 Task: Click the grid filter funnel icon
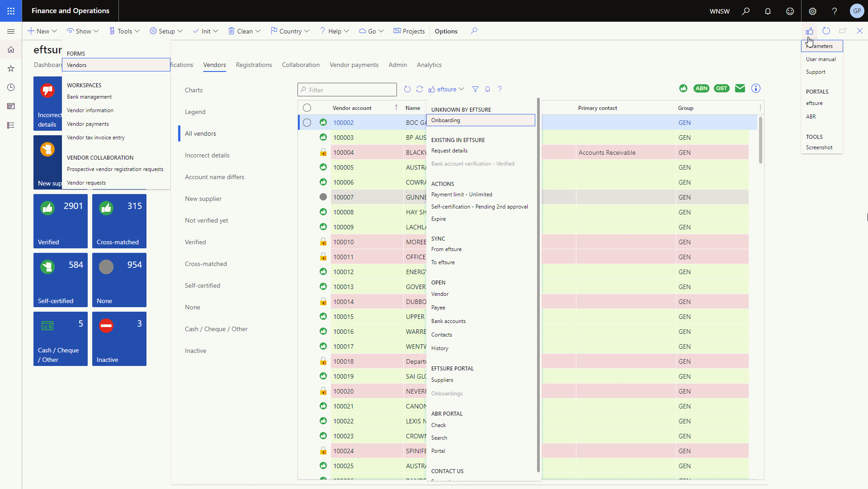(475, 89)
